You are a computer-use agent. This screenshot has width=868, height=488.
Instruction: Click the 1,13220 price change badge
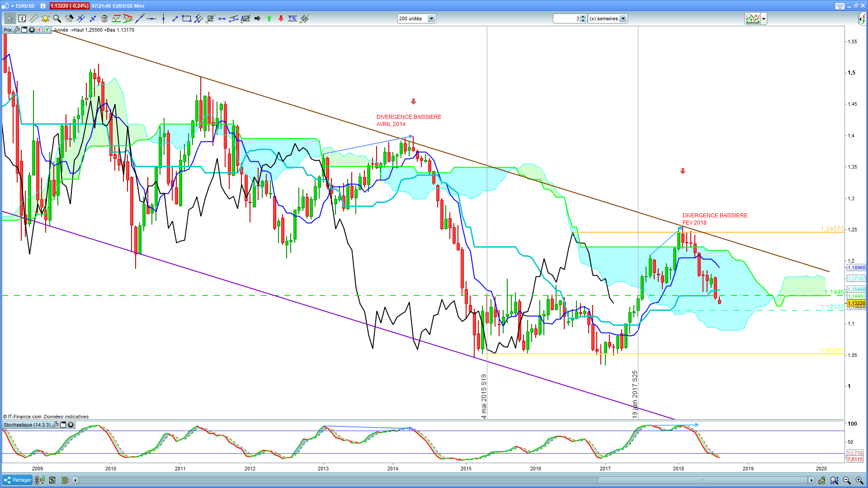point(69,6)
